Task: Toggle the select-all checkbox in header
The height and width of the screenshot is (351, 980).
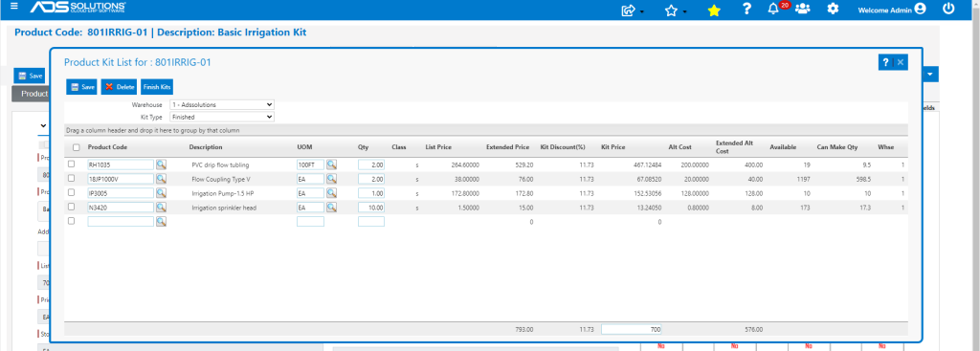Action: click(77, 147)
